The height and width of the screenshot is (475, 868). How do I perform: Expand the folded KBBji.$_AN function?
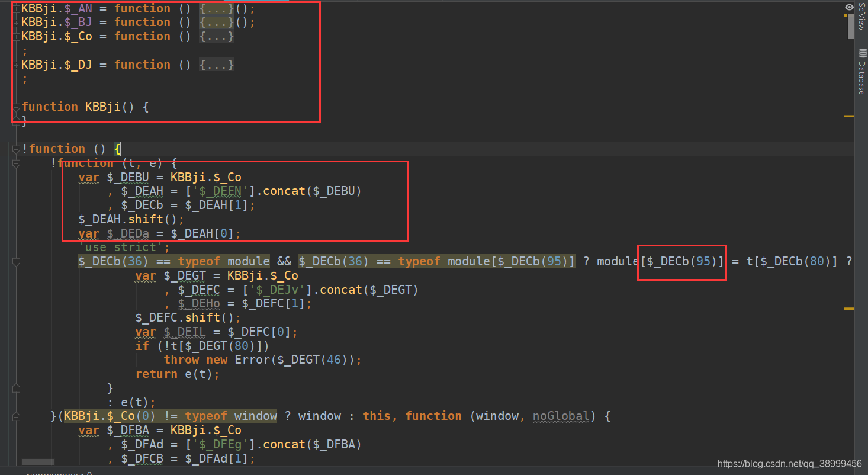pos(16,8)
